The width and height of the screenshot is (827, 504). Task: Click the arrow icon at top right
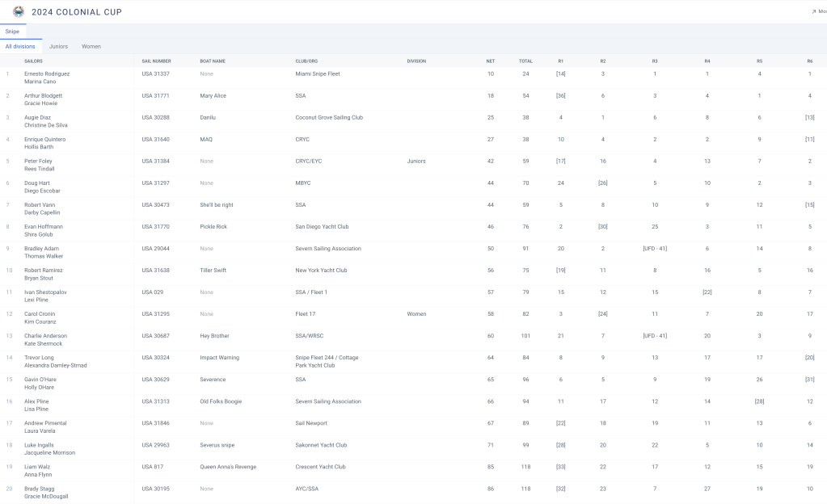(x=813, y=12)
